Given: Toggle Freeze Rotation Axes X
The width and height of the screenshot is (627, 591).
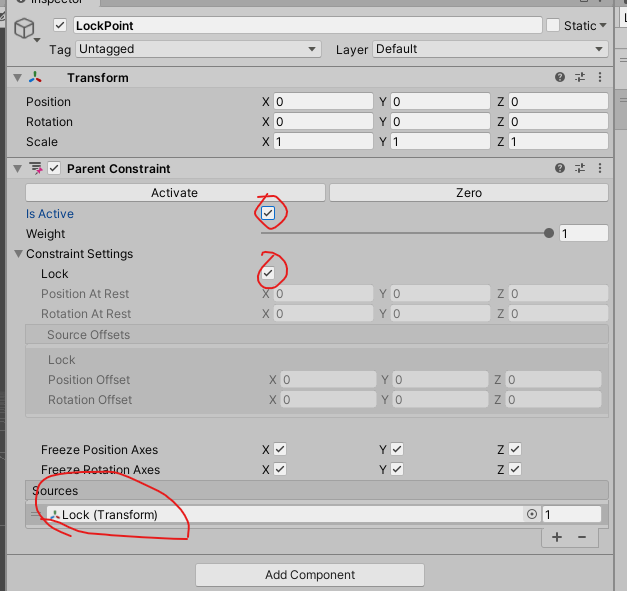Looking at the screenshot, I should click(280, 469).
